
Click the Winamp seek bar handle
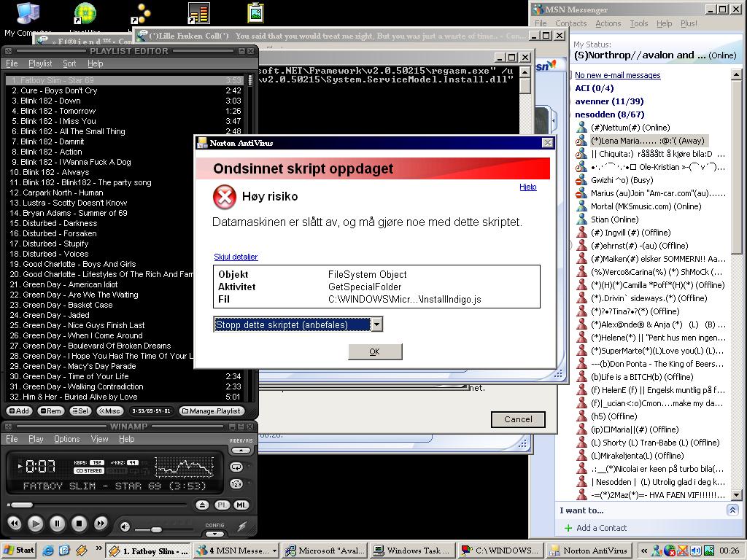[x=21, y=505]
